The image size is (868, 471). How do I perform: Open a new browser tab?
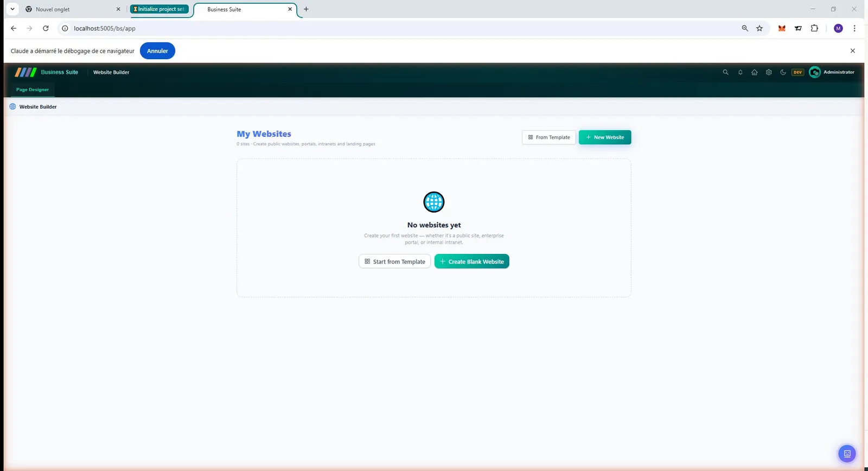[x=306, y=9]
